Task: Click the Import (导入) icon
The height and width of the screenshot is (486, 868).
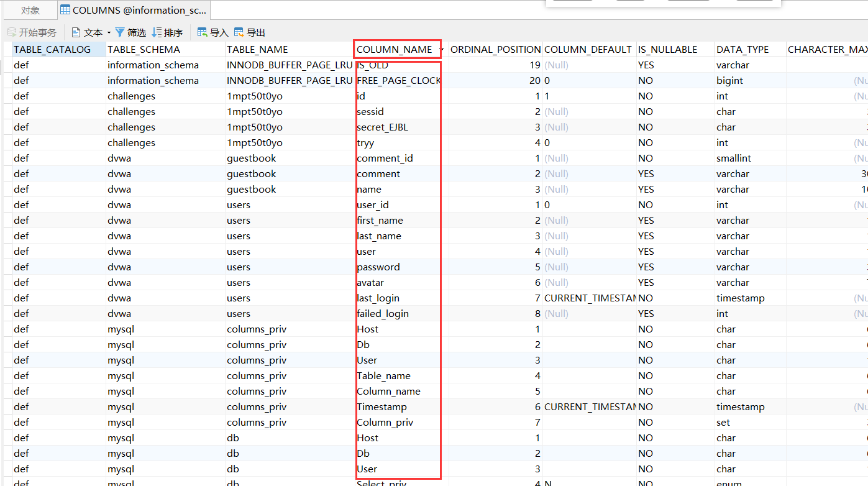Action: (203, 32)
